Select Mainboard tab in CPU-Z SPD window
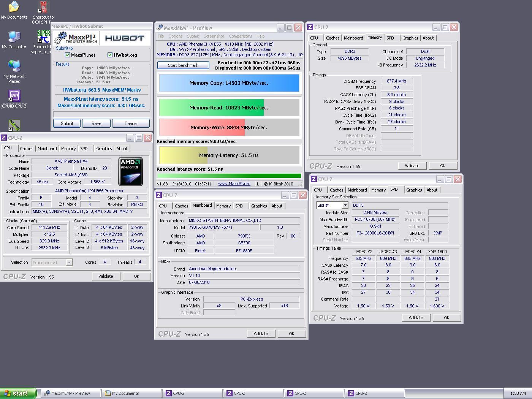This screenshot has height=399, width=532. (x=357, y=190)
